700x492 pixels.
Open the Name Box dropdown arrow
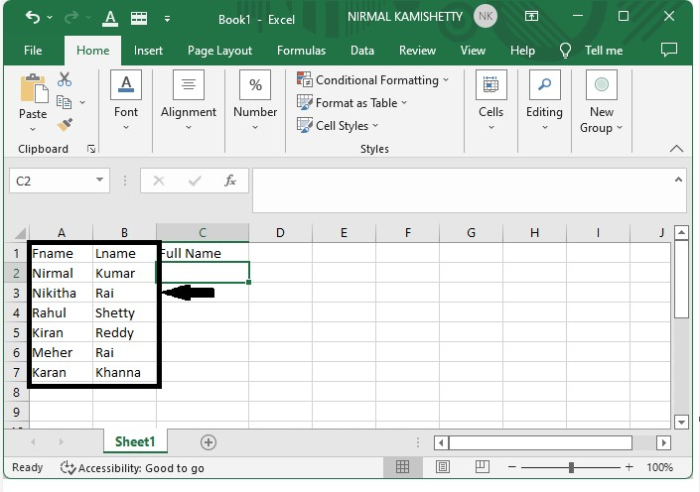click(100, 181)
